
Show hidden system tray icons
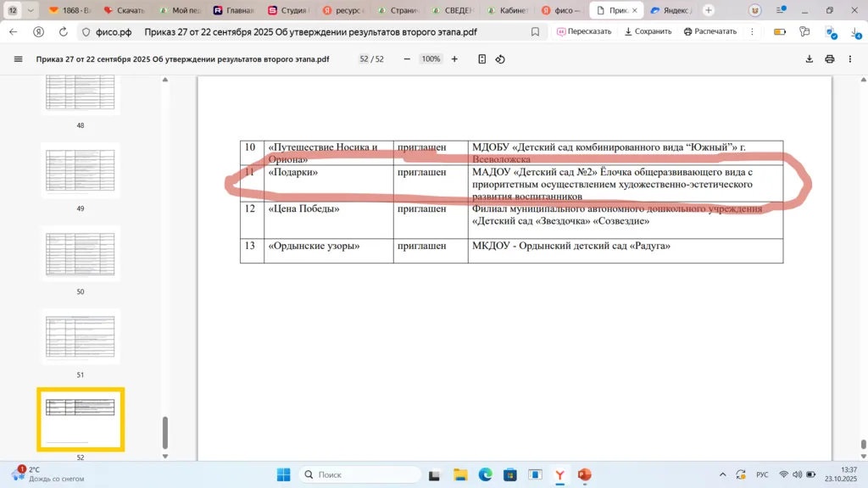tap(722, 474)
